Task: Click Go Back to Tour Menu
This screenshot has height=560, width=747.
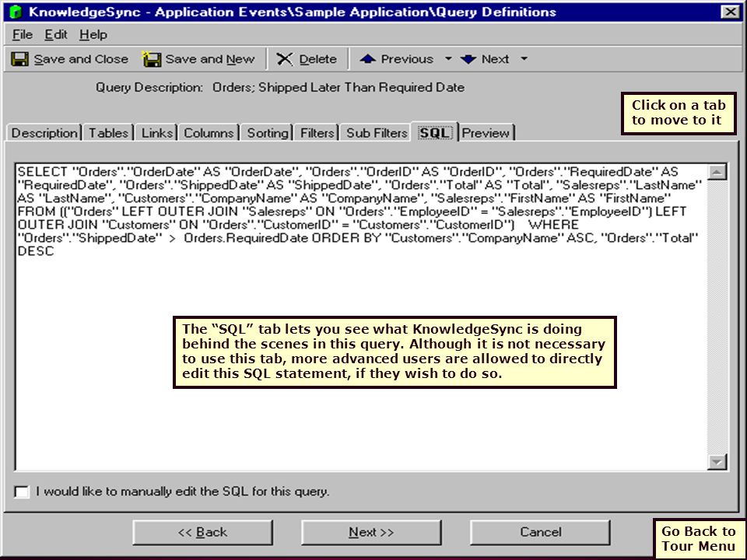Action: pyautogui.click(x=699, y=538)
